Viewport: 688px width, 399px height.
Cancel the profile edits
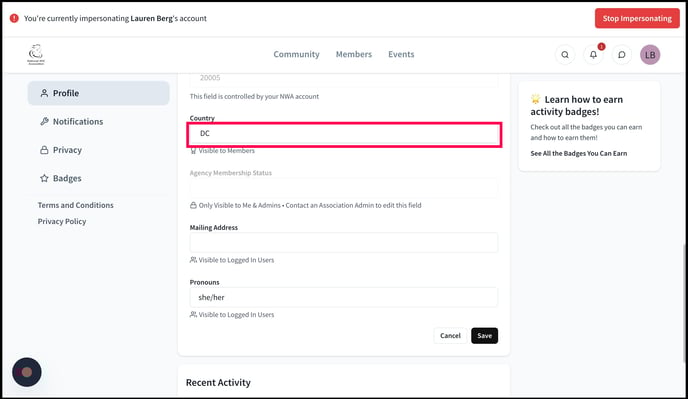click(x=450, y=336)
